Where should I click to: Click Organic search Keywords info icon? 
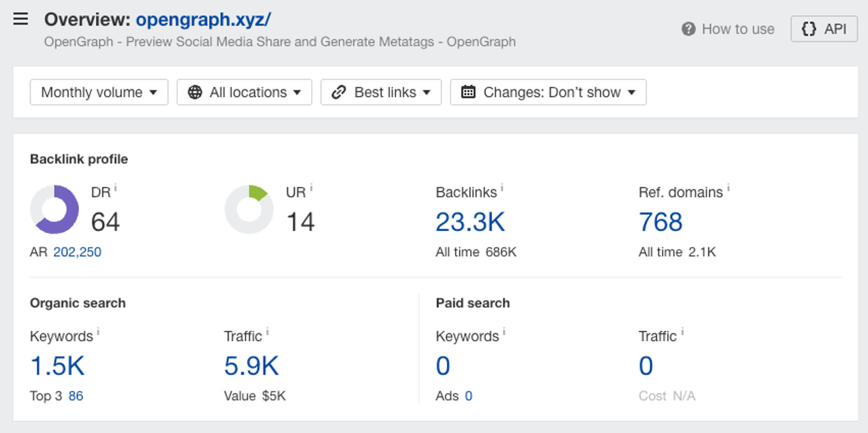[x=98, y=332]
